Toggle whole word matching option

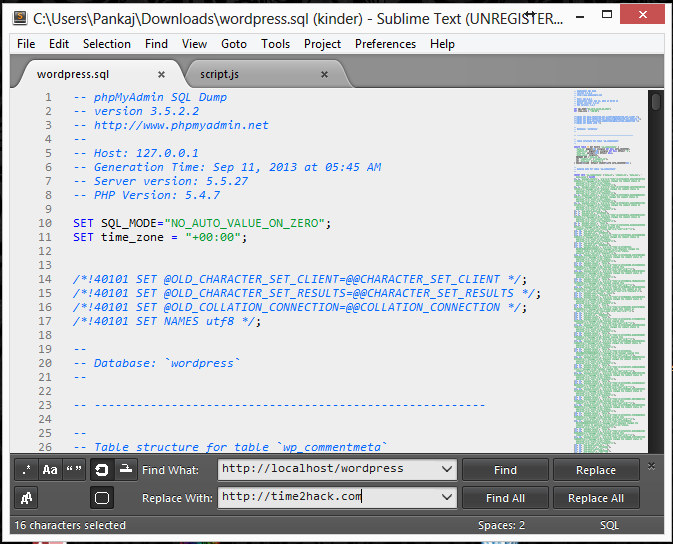tap(74, 470)
